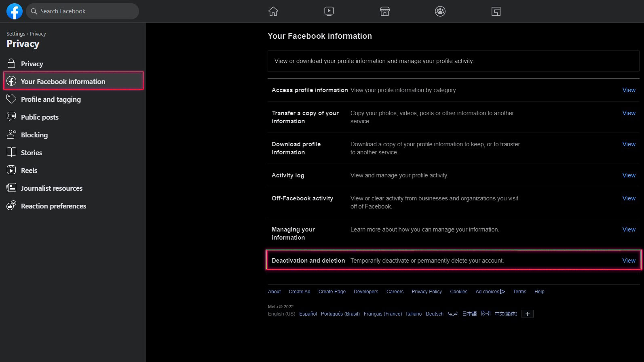Focus the Search Facebook field
Viewport: 644px width, 362px height.
[x=82, y=11]
